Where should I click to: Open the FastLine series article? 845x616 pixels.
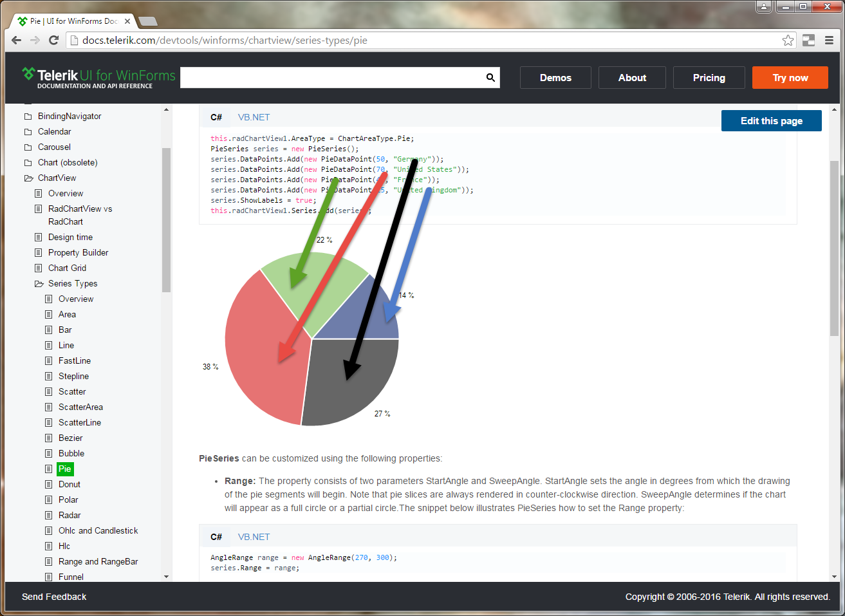tap(75, 361)
